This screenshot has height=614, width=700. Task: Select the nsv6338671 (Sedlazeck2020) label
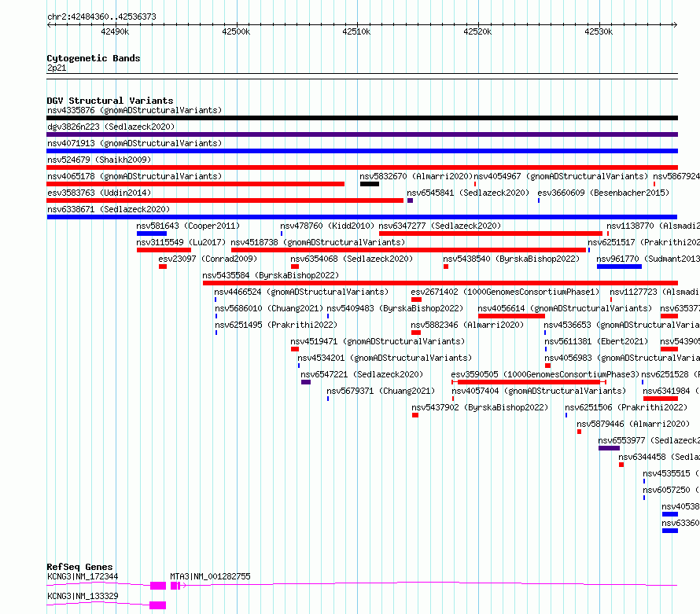pos(109,209)
